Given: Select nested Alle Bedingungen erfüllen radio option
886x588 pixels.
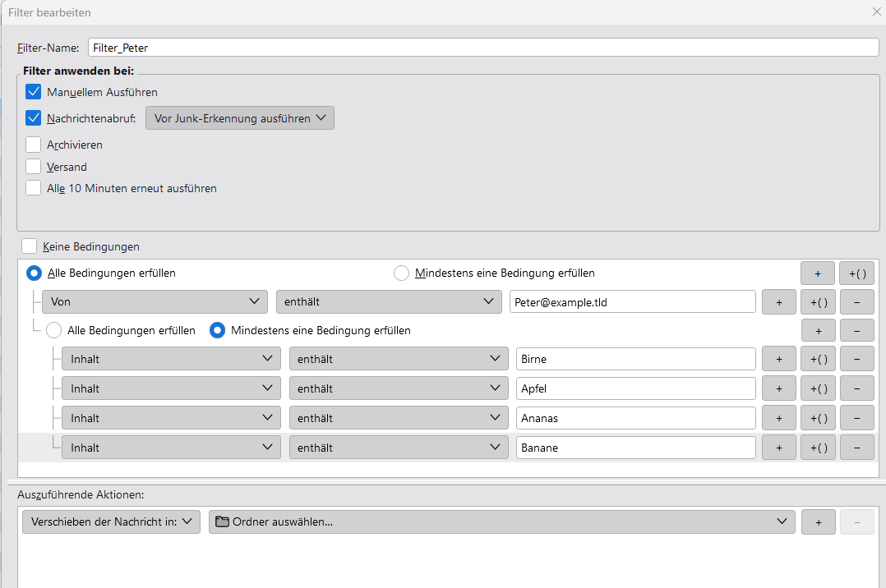Looking at the screenshot, I should [x=53, y=330].
